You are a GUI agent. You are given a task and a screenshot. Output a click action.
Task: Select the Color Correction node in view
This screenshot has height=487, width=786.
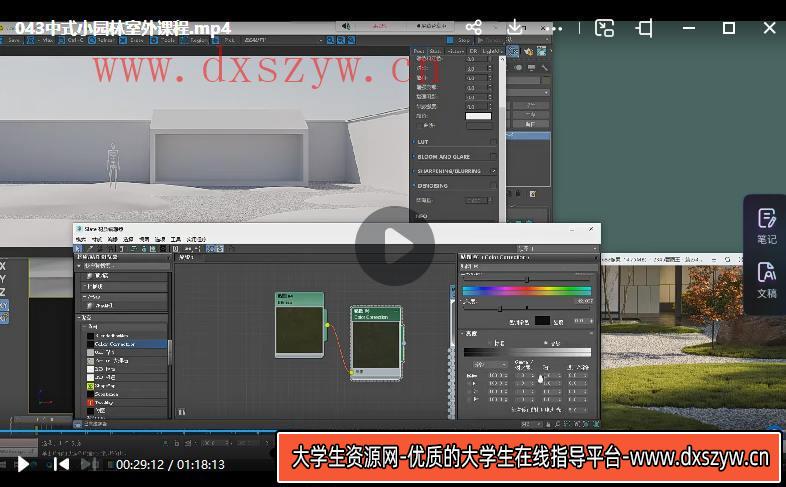(376, 343)
